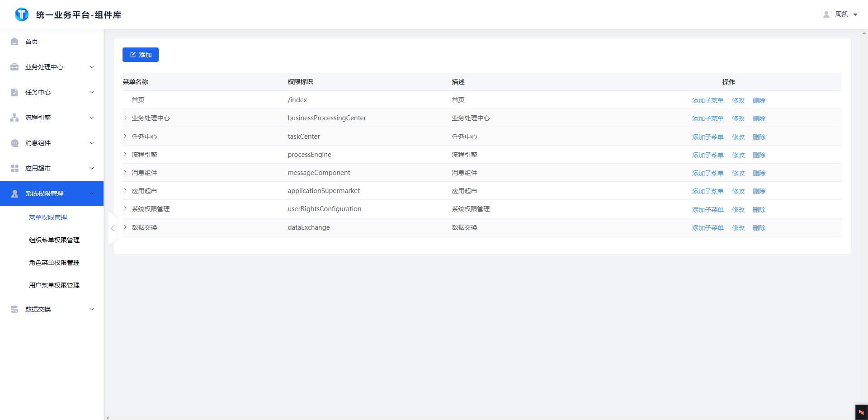Select 角色菜单权限管理 submenu item
The height and width of the screenshot is (420, 868).
point(54,263)
